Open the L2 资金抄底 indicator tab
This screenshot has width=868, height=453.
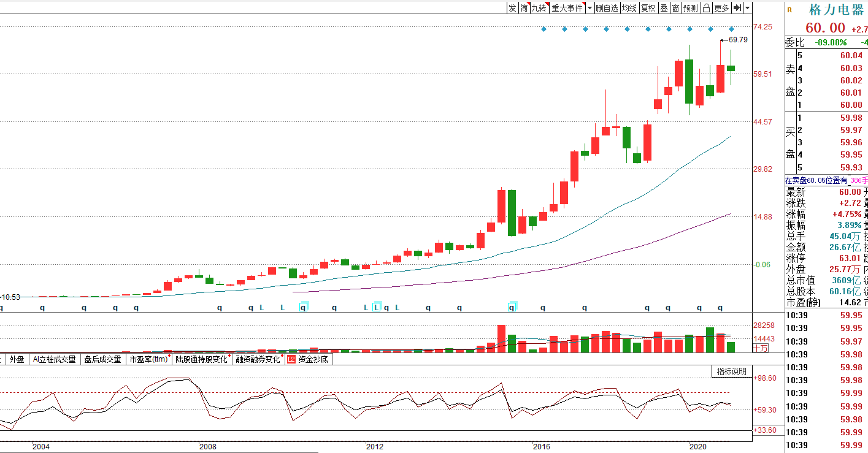point(307,359)
